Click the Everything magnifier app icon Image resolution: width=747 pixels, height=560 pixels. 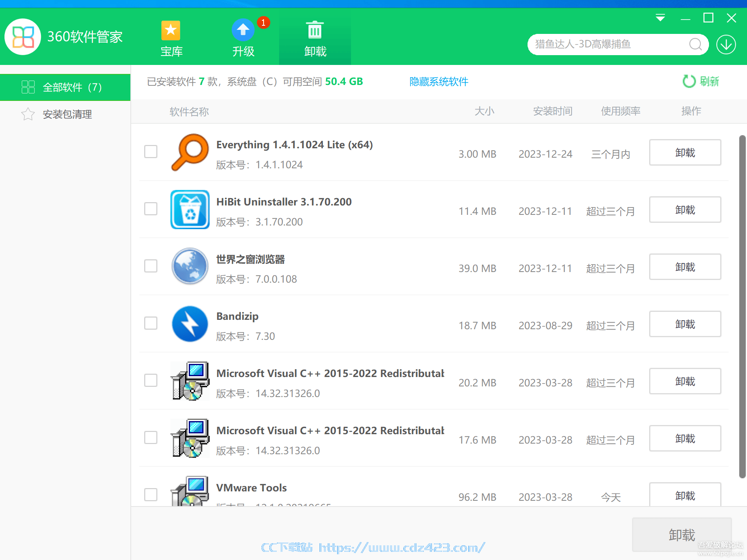tap(190, 152)
